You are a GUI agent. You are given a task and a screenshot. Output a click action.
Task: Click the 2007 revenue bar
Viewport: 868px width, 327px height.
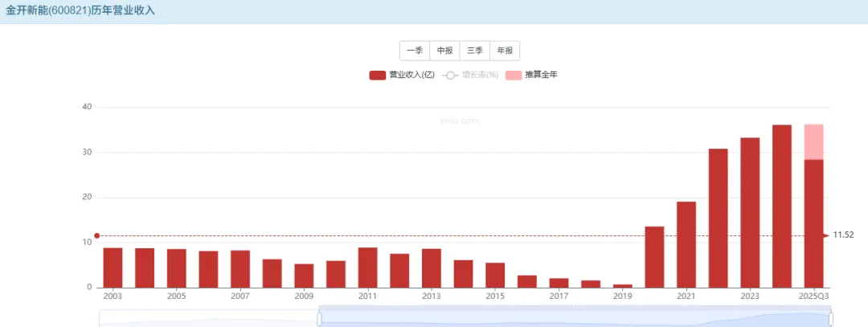pos(240,269)
